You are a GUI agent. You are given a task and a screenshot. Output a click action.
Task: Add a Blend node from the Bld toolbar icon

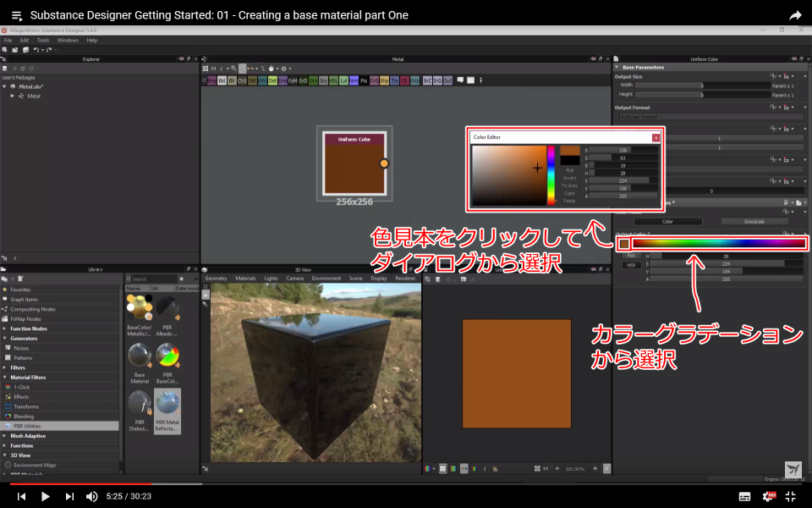pyautogui.click(x=222, y=81)
